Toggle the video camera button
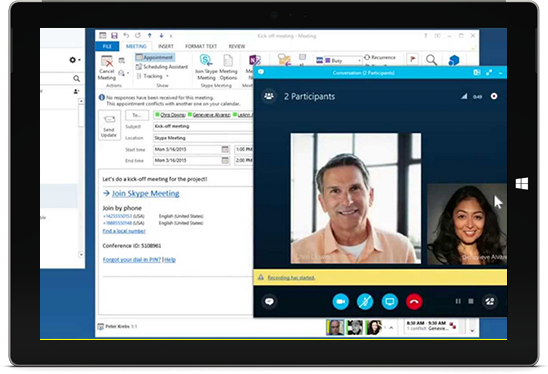The image size is (548, 374). click(x=341, y=302)
